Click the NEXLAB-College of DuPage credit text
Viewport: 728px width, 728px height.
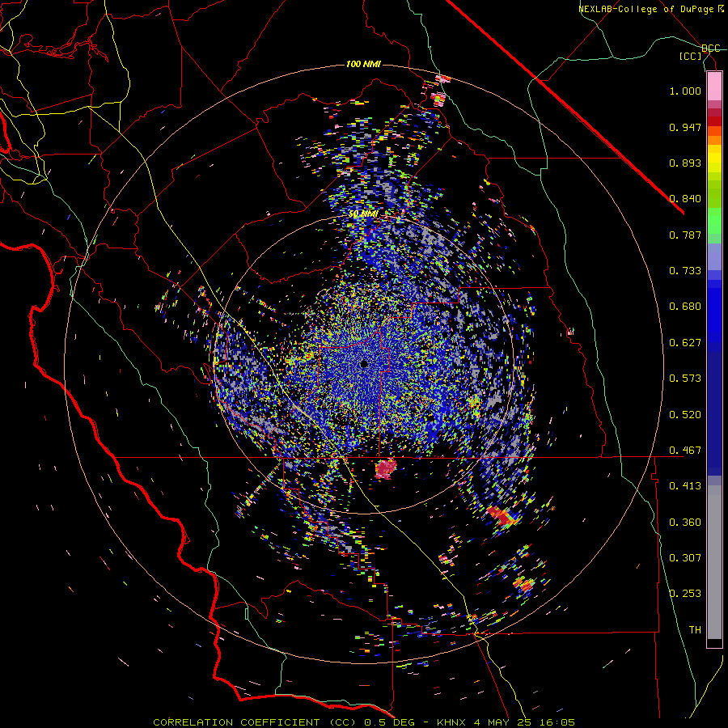(x=645, y=9)
